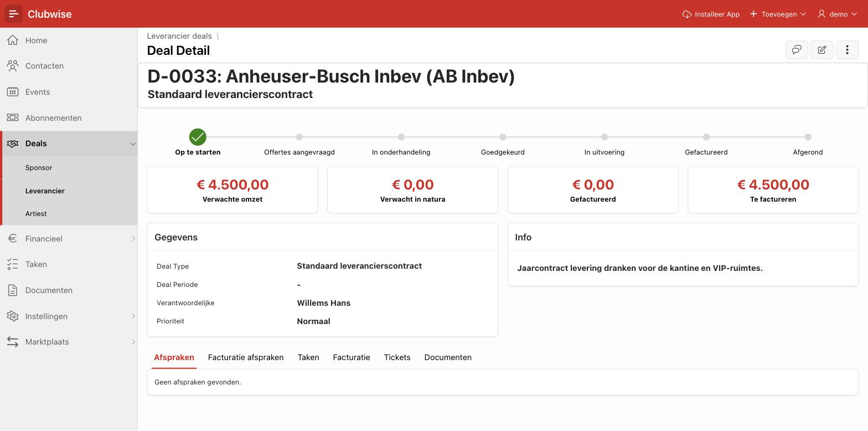Toggle the hamburger navigation menu
The image size is (868, 431).
coord(14,14)
